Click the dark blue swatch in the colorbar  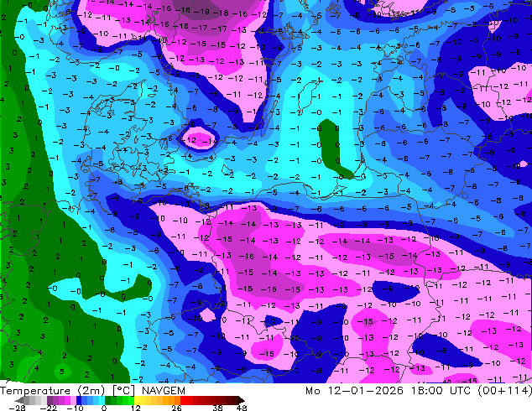coord(79,400)
